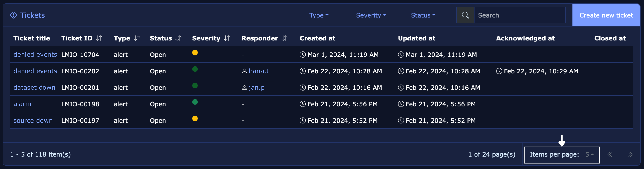Sort tickets by Status column arrows
The height and width of the screenshot is (169, 644).
[179, 38]
